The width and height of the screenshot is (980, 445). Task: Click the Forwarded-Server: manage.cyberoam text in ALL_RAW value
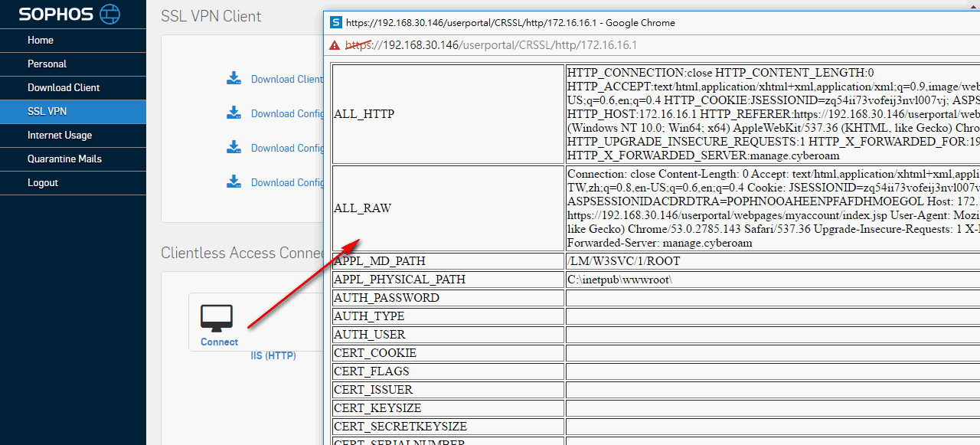[x=660, y=243]
